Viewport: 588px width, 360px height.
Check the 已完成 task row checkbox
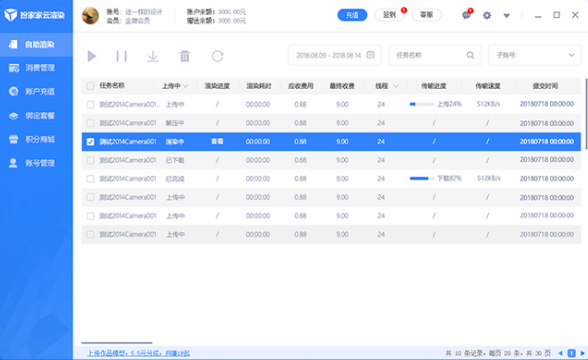coord(90,179)
